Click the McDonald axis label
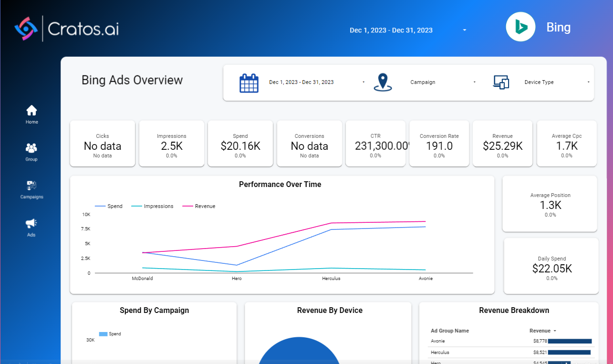 (143, 278)
